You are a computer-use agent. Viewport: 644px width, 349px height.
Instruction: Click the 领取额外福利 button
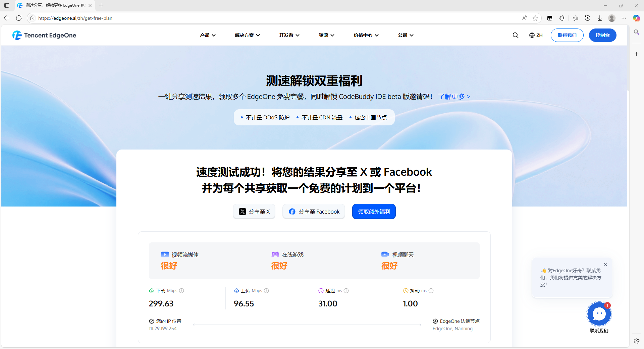374,212
